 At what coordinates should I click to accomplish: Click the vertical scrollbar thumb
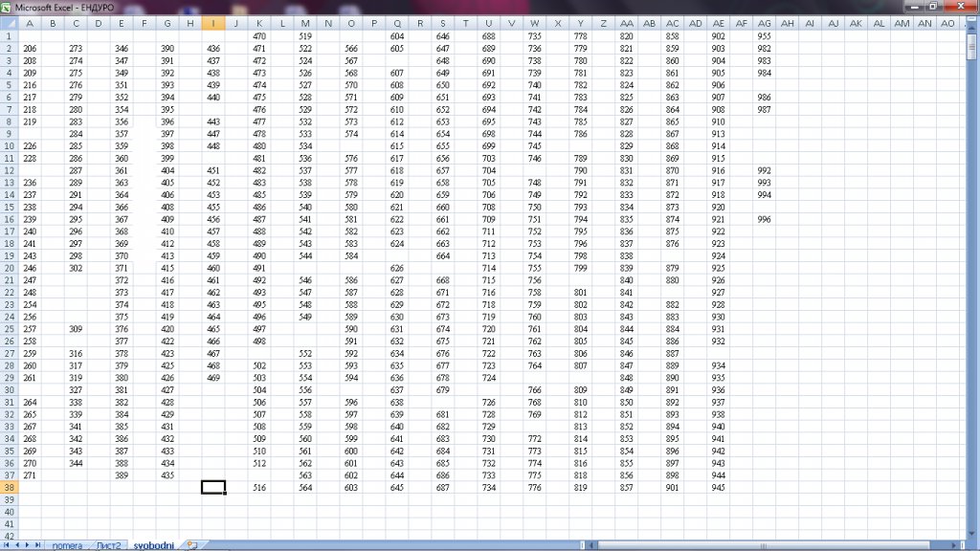point(971,45)
